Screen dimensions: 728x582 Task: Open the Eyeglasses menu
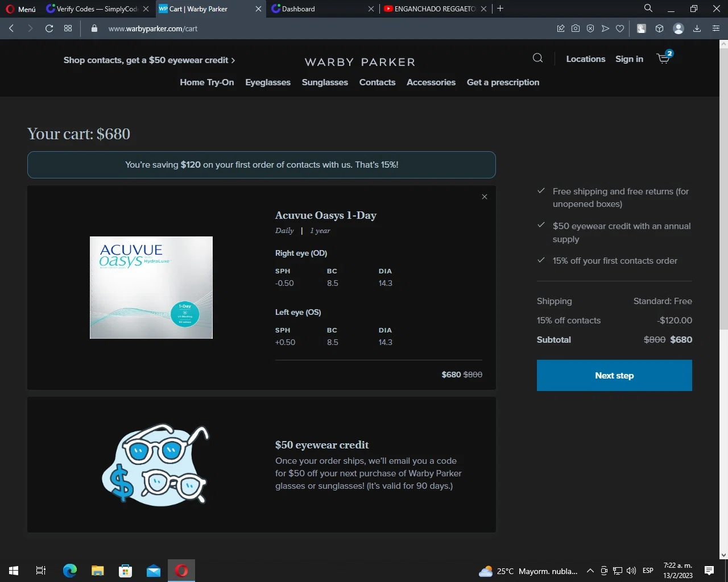268,82
